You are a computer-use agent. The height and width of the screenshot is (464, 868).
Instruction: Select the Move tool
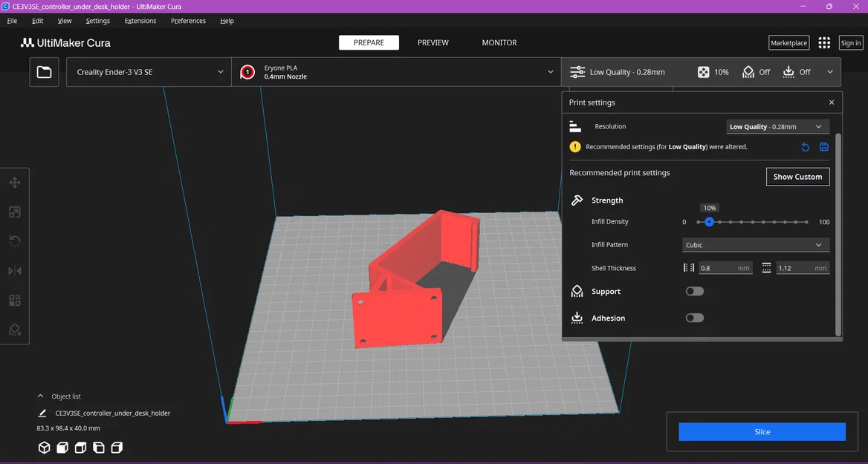click(x=15, y=183)
